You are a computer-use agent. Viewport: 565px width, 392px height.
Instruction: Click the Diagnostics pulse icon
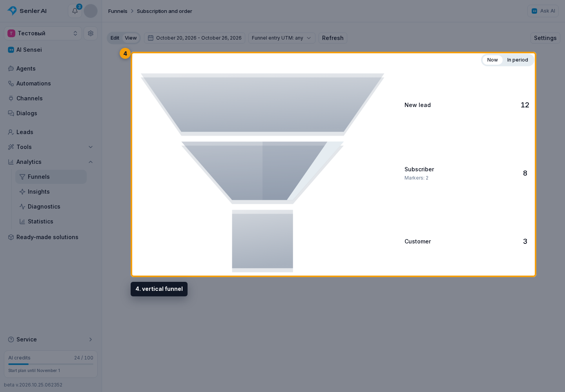22,207
